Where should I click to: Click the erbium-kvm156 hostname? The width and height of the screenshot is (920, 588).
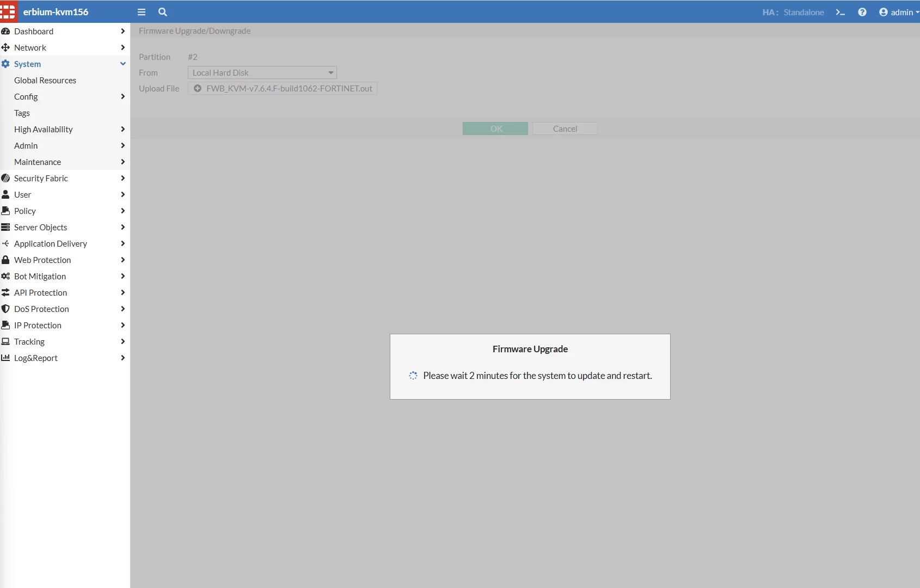[x=56, y=11]
